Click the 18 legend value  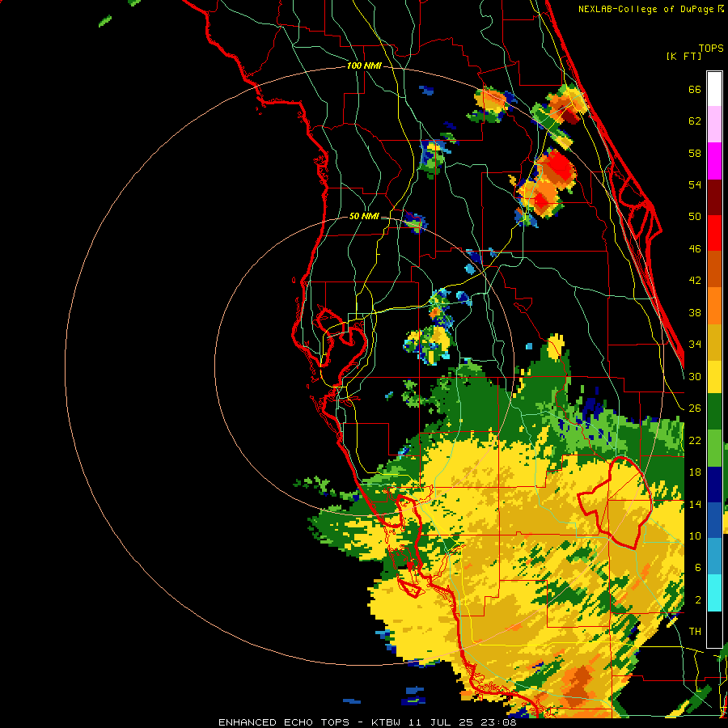695,472
